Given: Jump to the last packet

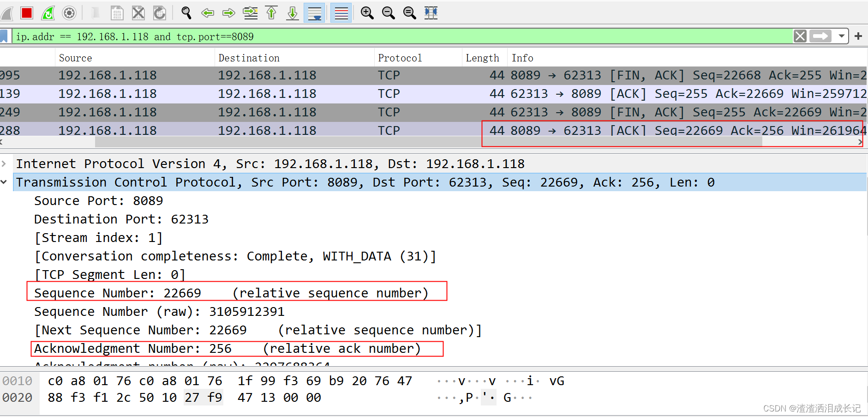Looking at the screenshot, I should point(293,13).
